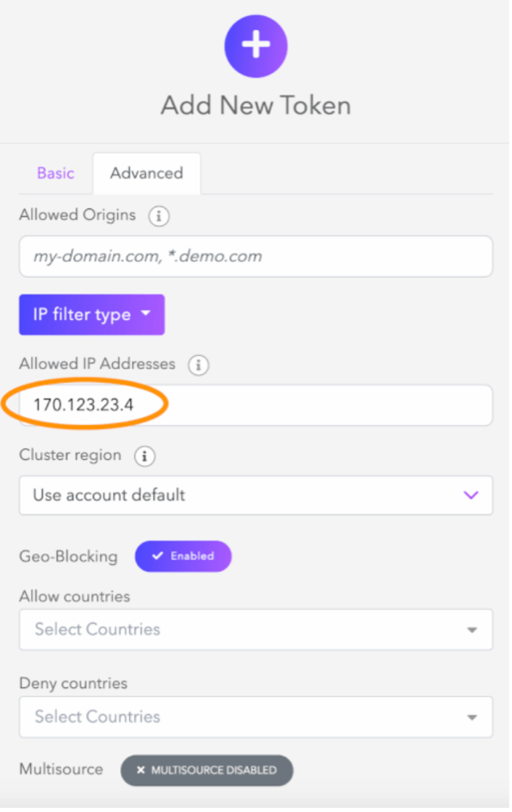Expand the Deny countries selector
Viewport: 512px width, 812px height.
256,717
